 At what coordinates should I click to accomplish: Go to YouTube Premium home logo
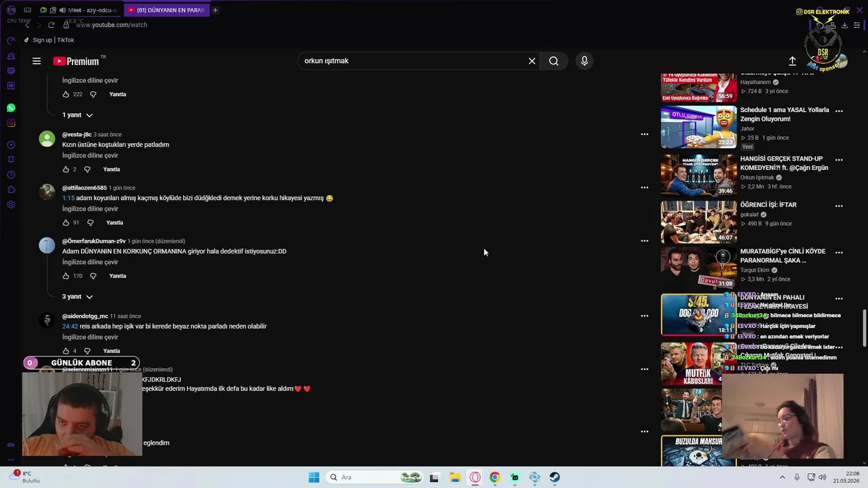pyautogui.click(x=77, y=61)
